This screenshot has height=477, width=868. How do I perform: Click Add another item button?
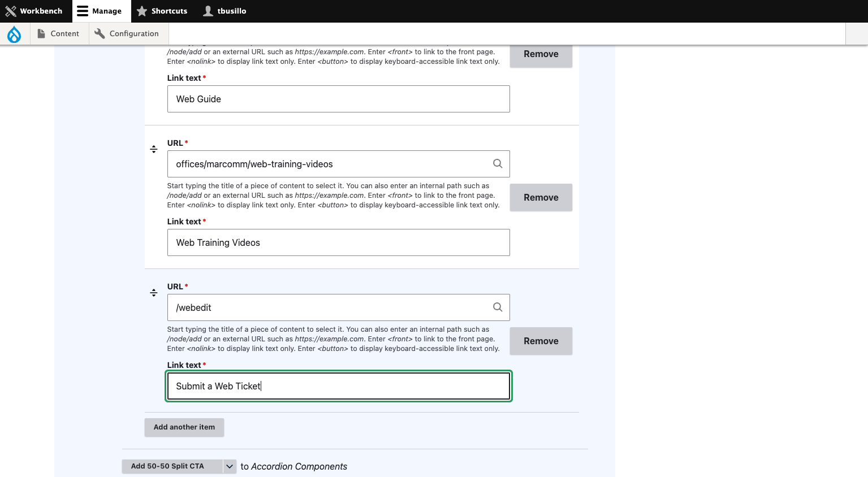click(184, 427)
